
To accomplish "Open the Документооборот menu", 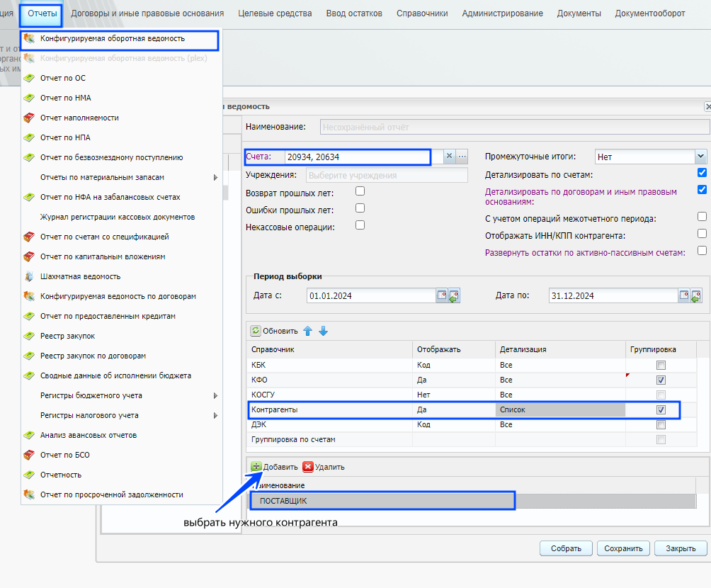I will click(650, 13).
